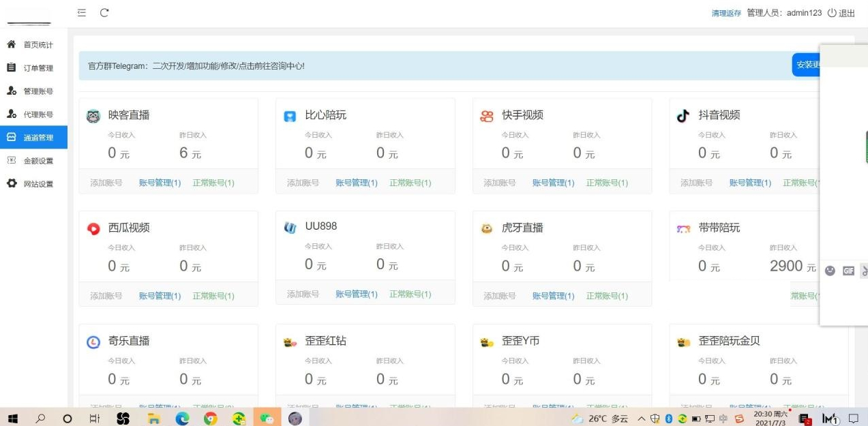Click 添加账号 under 比心陪玩
868x426 pixels.
(x=303, y=183)
